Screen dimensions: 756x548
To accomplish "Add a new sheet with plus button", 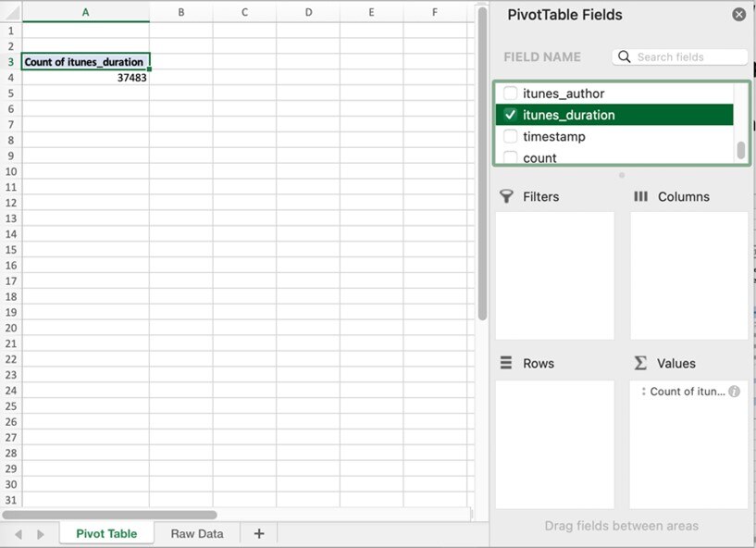I will pos(259,533).
